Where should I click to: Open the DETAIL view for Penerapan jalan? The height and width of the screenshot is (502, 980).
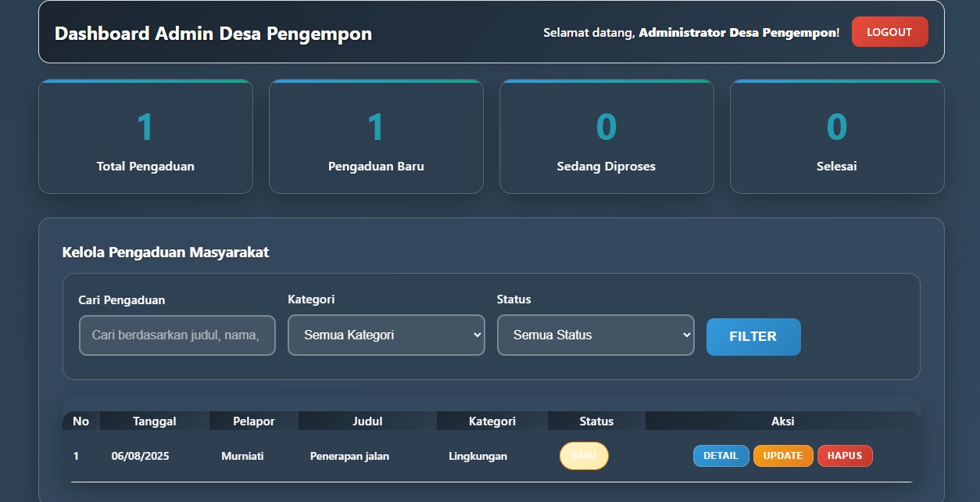[x=721, y=455]
